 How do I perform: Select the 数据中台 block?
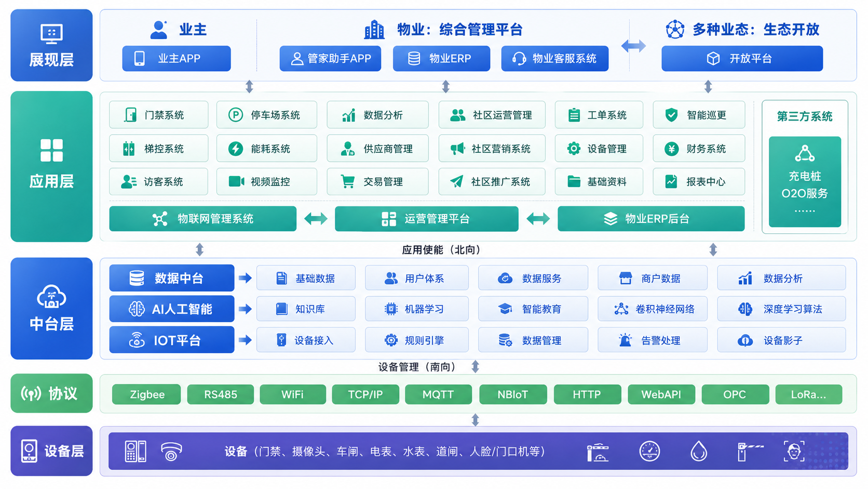[x=172, y=278]
